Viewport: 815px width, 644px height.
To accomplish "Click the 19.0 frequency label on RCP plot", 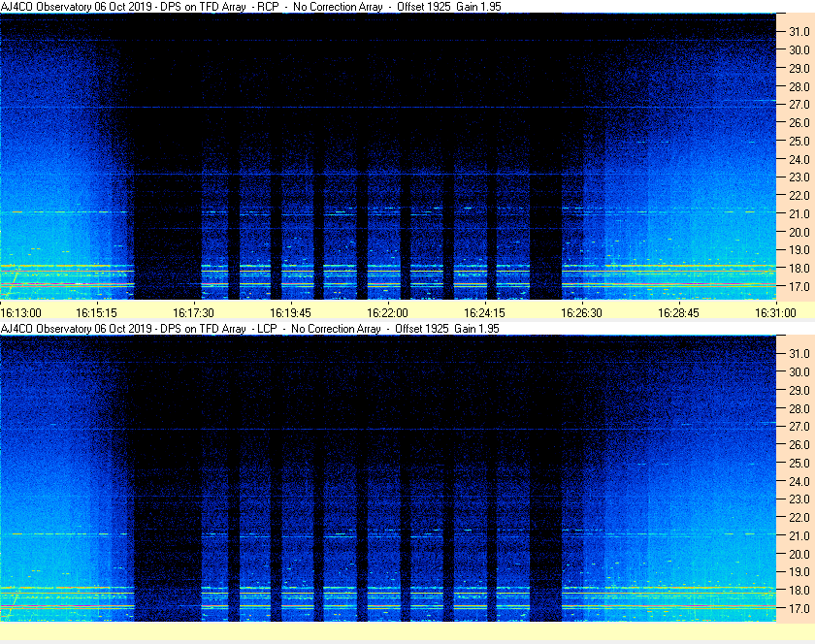I will point(799,250).
